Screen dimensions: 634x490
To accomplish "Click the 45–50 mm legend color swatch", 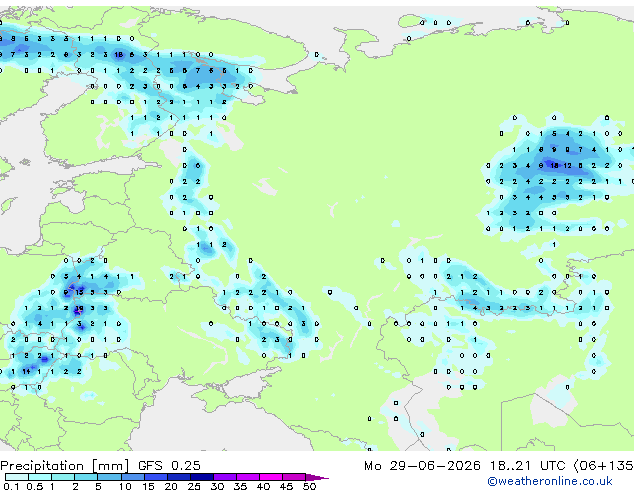I will pyautogui.click(x=294, y=477).
